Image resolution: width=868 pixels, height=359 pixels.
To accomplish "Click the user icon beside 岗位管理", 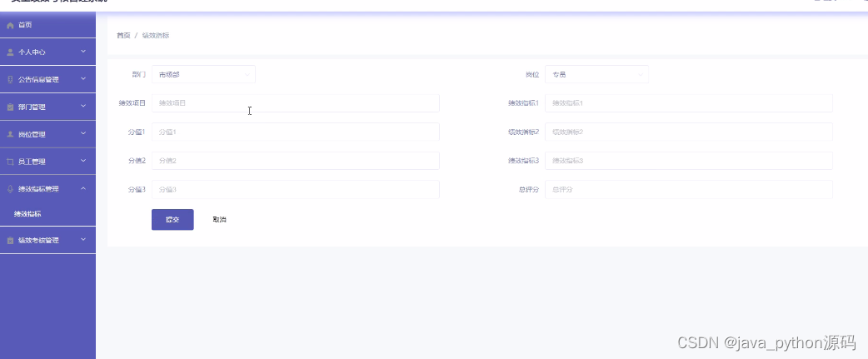I will pyautogui.click(x=10, y=134).
